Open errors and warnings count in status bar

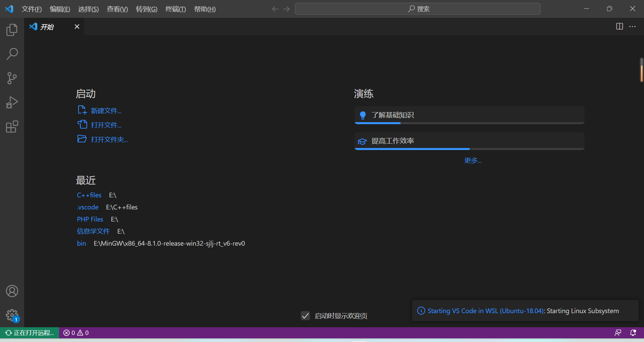(x=76, y=333)
